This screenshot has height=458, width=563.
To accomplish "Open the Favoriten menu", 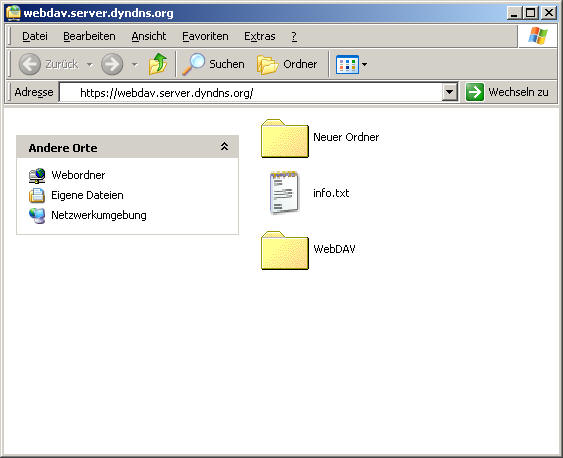I will [205, 36].
